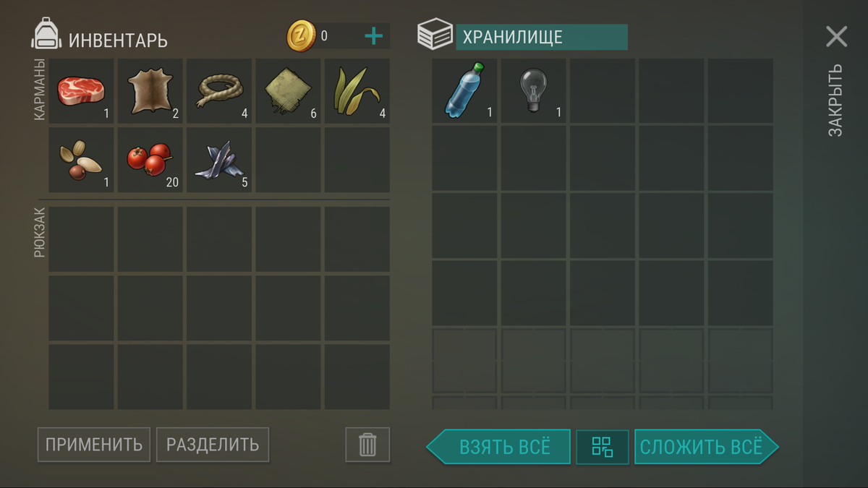This screenshot has height=488, width=868.
Task: Select the animal hide item
Action: 150,91
